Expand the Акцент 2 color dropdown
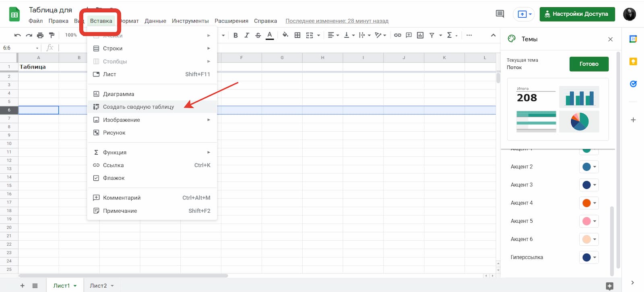Image resolution: width=644 pixels, height=292 pixels. pos(594,167)
